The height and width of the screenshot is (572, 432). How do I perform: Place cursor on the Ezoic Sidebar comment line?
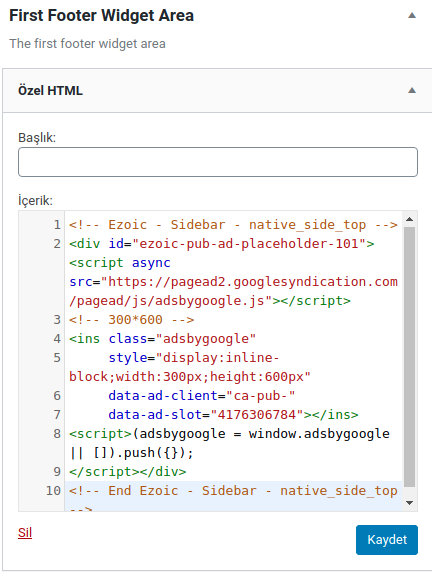[233, 225]
